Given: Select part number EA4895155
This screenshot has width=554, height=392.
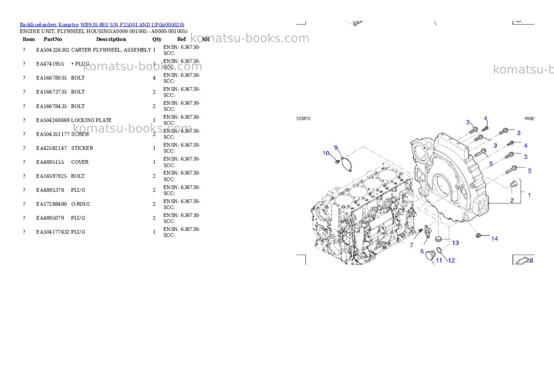Looking at the screenshot, I should [50, 162].
